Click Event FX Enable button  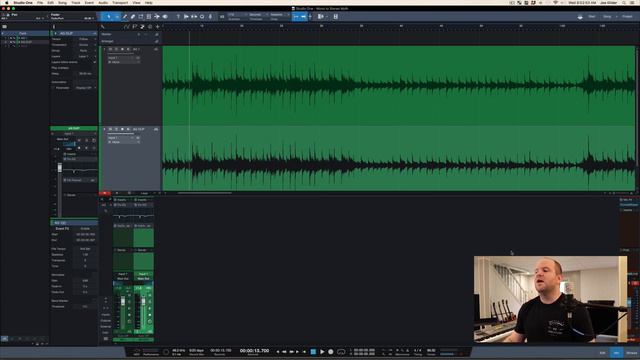pyautogui.click(x=85, y=229)
